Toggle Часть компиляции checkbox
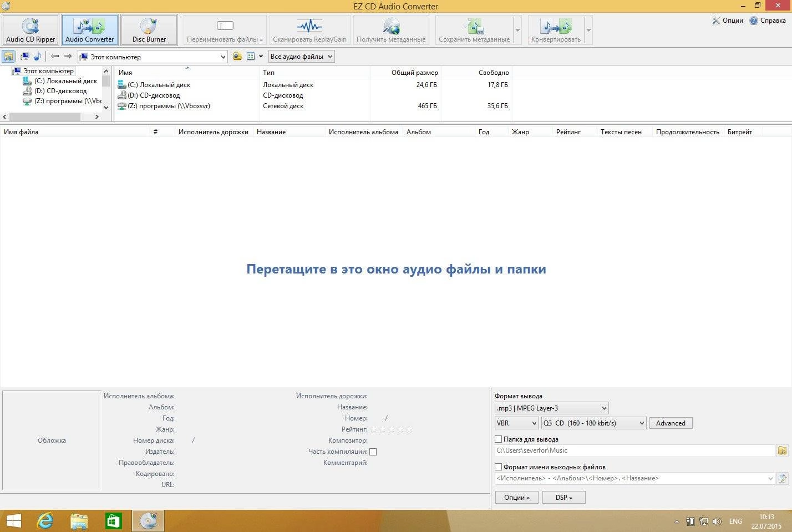 (373, 452)
